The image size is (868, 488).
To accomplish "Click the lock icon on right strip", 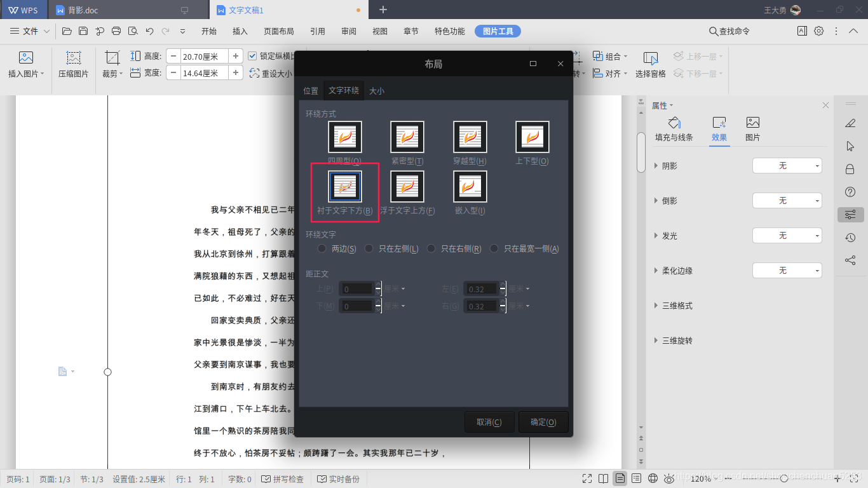I will click(x=850, y=169).
